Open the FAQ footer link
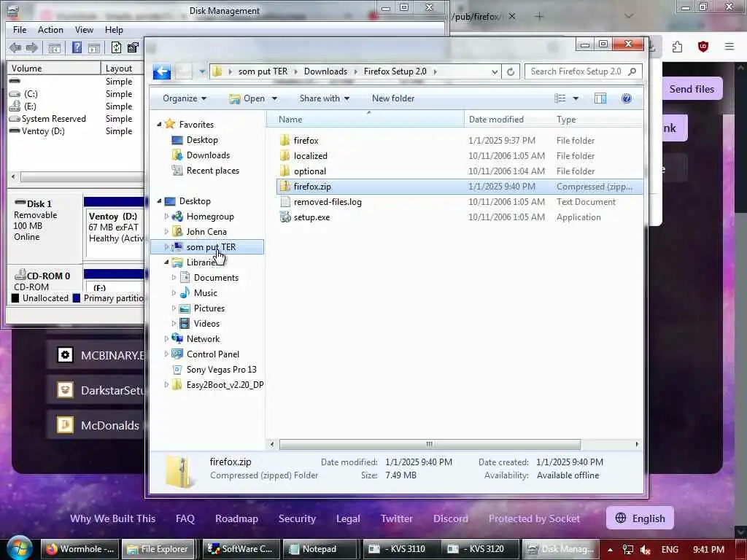The width and height of the screenshot is (747, 560). coord(185,518)
